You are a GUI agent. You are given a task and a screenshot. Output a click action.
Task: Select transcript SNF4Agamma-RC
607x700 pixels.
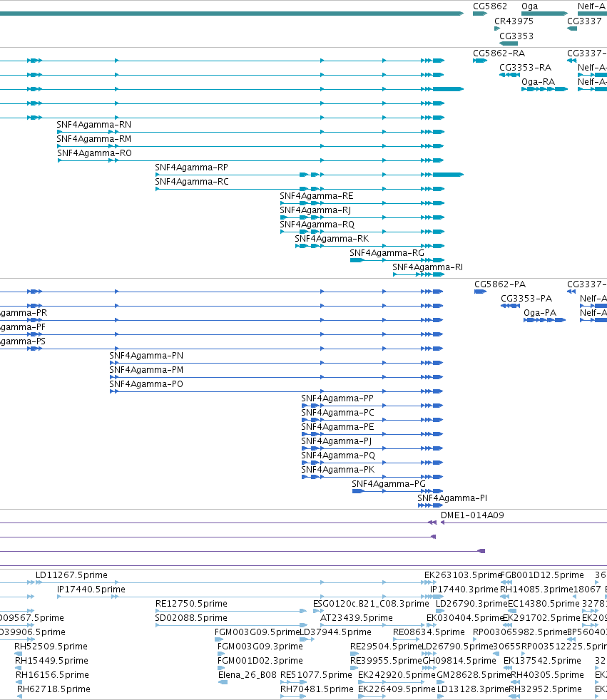tap(192, 182)
